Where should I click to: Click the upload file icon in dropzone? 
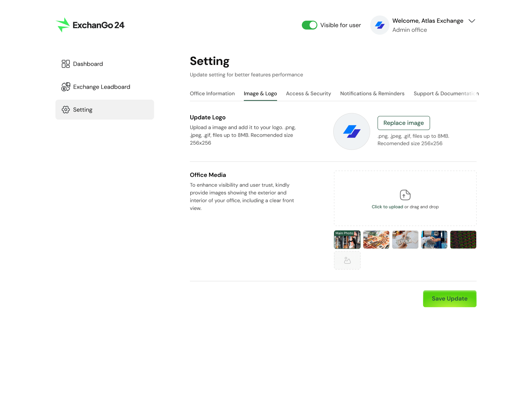[405, 195]
